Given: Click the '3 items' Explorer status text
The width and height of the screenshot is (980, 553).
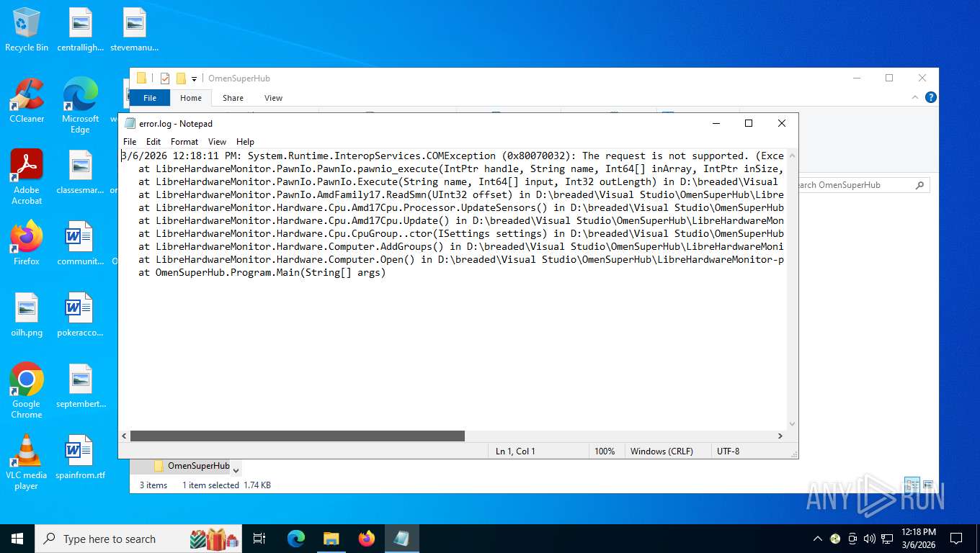Looking at the screenshot, I should 153,485.
